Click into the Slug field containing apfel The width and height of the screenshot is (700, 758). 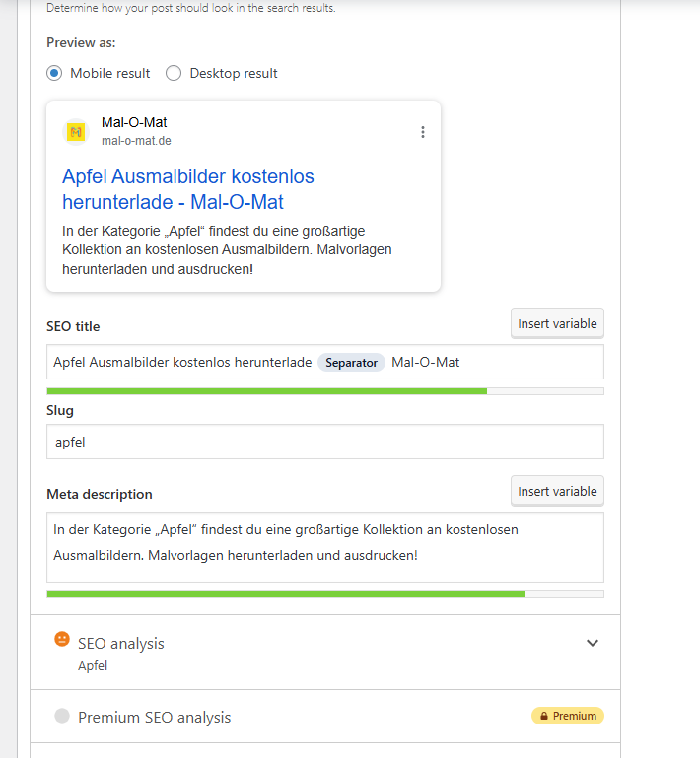pos(324,442)
